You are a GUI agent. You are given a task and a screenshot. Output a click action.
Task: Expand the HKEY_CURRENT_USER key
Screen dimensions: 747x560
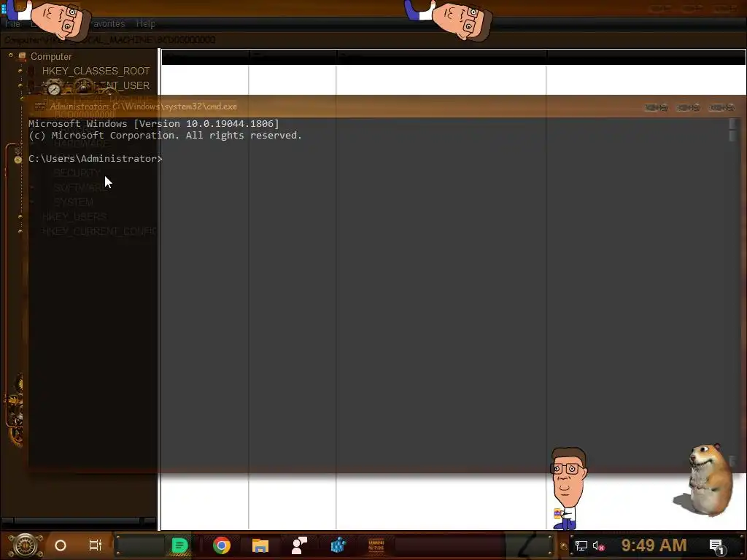(20, 86)
